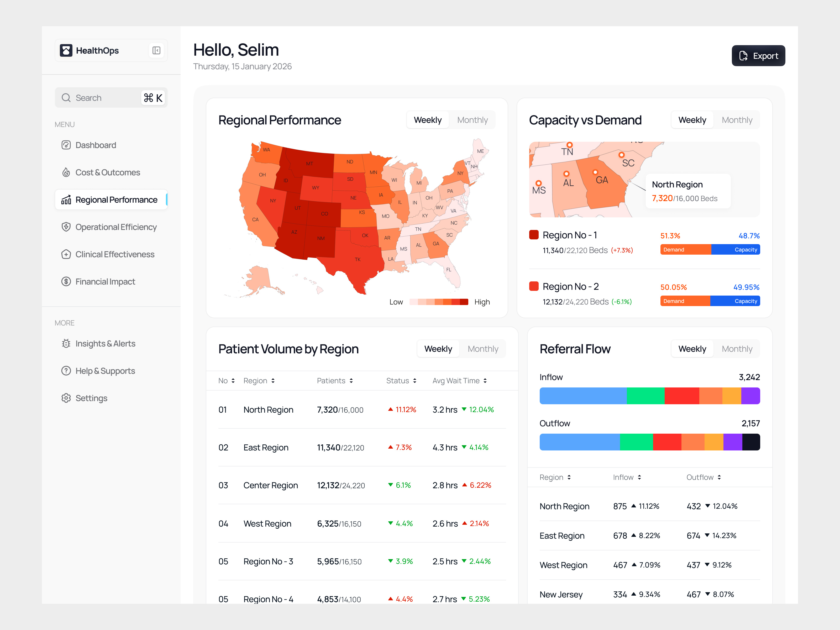This screenshot has width=840, height=630.
Task: Click the GA map pin marker
Action: pyautogui.click(x=595, y=172)
